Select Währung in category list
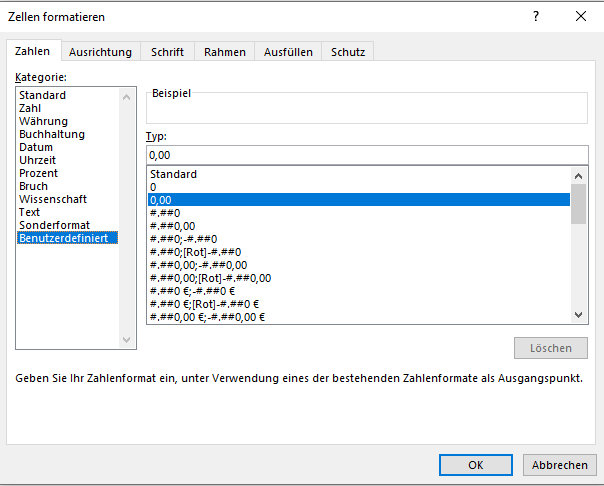Screen dimensions: 604x486 tap(43, 121)
